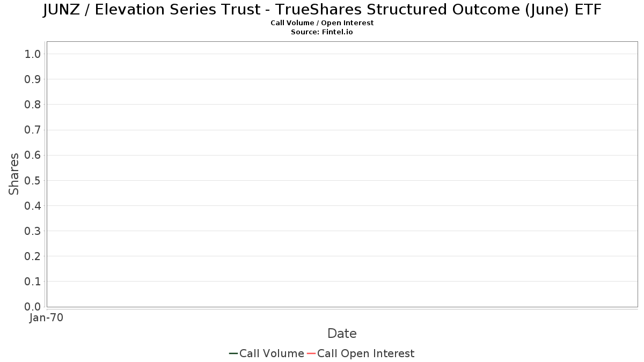644x362 pixels.
Task: Click the 0.6 y-axis tick label
Action: 33,156
